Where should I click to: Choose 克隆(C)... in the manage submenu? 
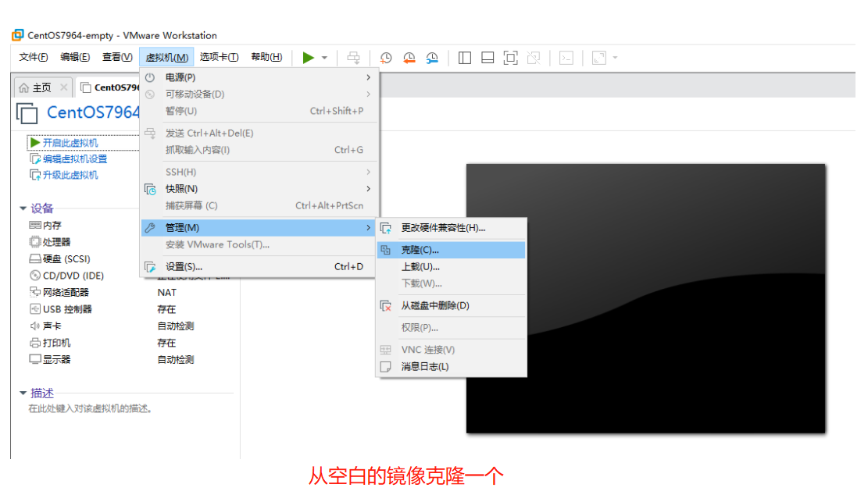[451, 250]
